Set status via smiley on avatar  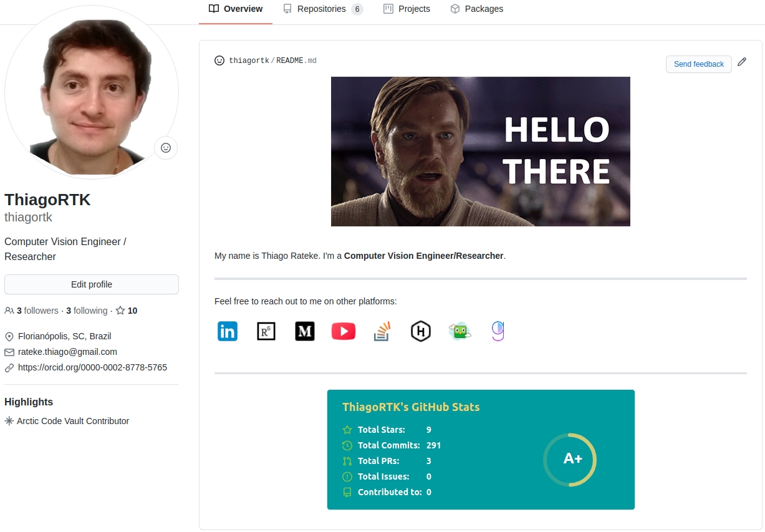coord(166,148)
